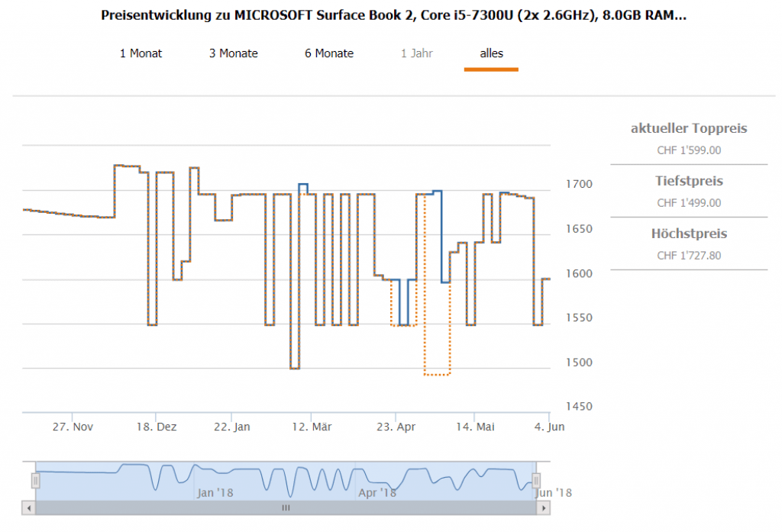782x532 pixels.
Task: Click the Höchstpreis value CHF 1'727.80
Action: [x=689, y=256]
